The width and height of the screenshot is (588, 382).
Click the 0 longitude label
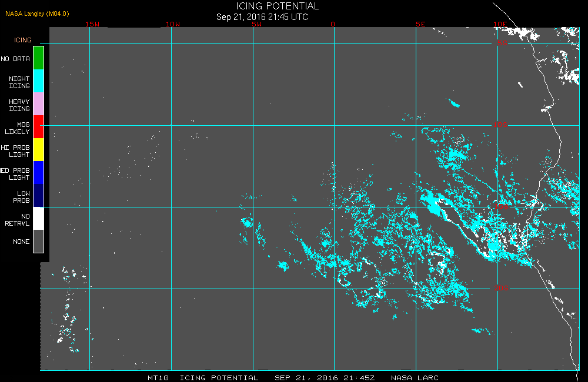333,24
